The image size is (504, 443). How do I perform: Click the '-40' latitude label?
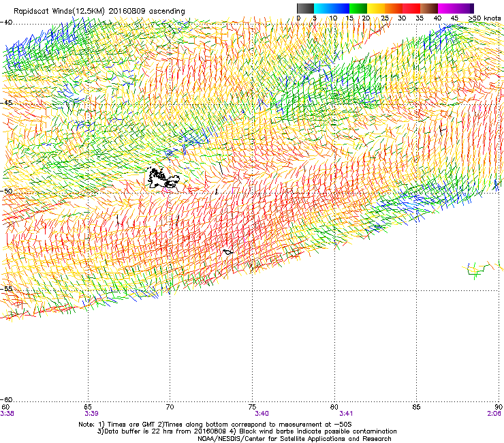click(6, 22)
